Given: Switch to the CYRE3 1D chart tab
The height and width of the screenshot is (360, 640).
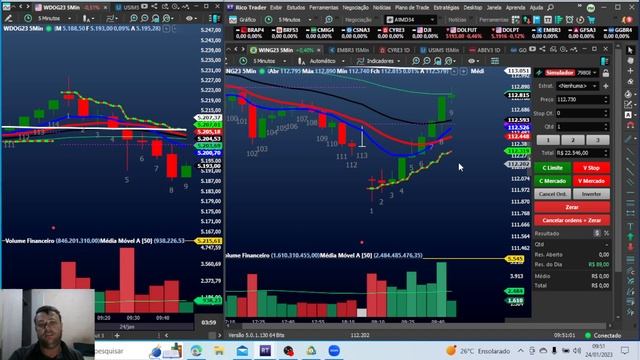Looking at the screenshot, I should (394, 50).
